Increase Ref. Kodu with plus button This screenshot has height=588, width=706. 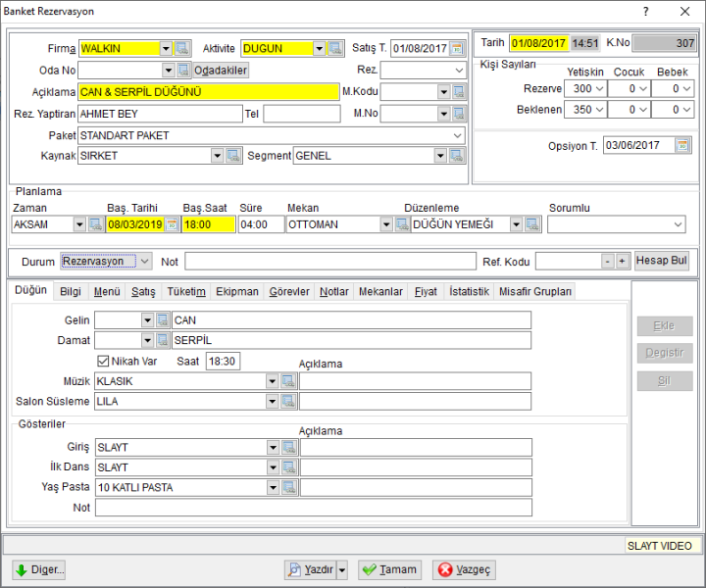point(623,261)
